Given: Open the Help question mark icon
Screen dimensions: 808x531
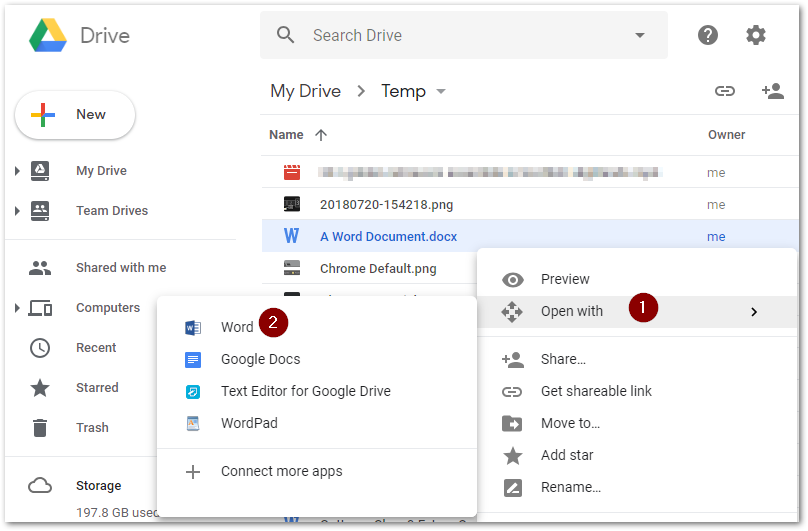Looking at the screenshot, I should [x=708, y=35].
